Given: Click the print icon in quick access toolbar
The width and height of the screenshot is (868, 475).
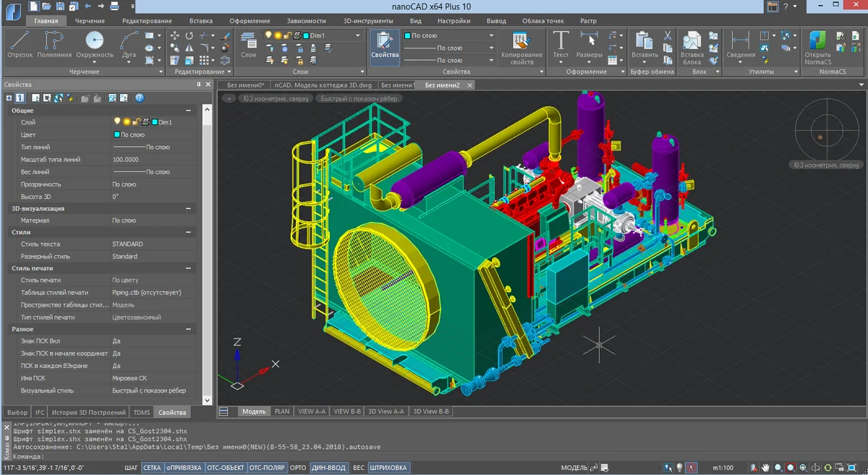Looking at the screenshot, I should tap(116, 7).
